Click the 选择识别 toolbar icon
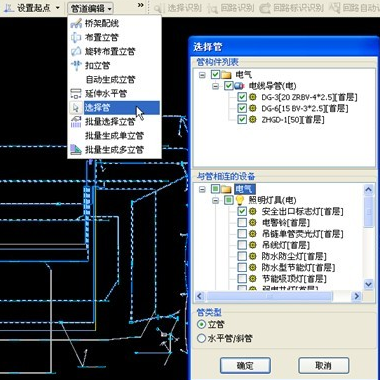Screen dimensions: 380x380 click(159, 8)
